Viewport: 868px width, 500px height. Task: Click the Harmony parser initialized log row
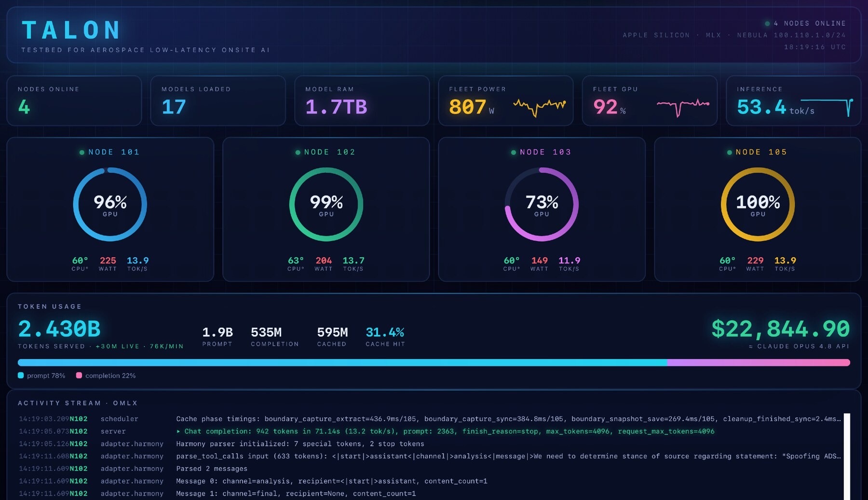coord(430,444)
